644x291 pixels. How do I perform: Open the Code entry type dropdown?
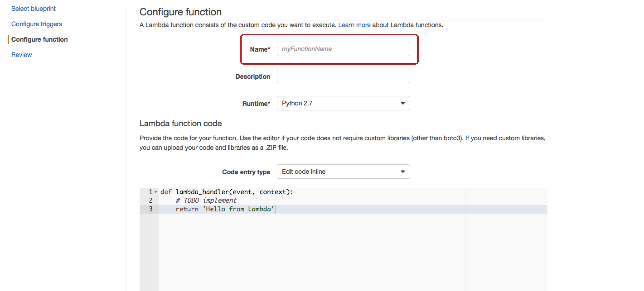(x=343, y=172)
